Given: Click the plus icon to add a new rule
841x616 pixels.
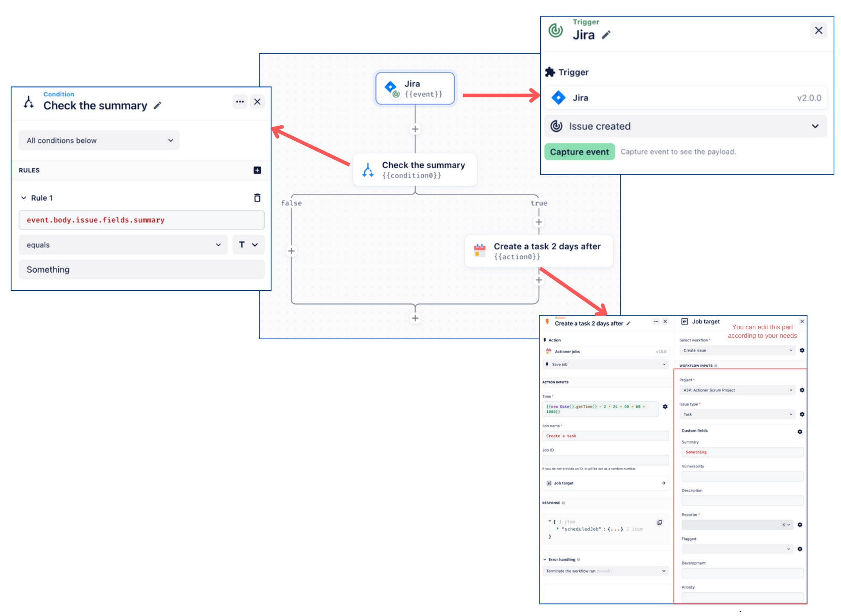Looking at the screenshot, I should (257, 170).
